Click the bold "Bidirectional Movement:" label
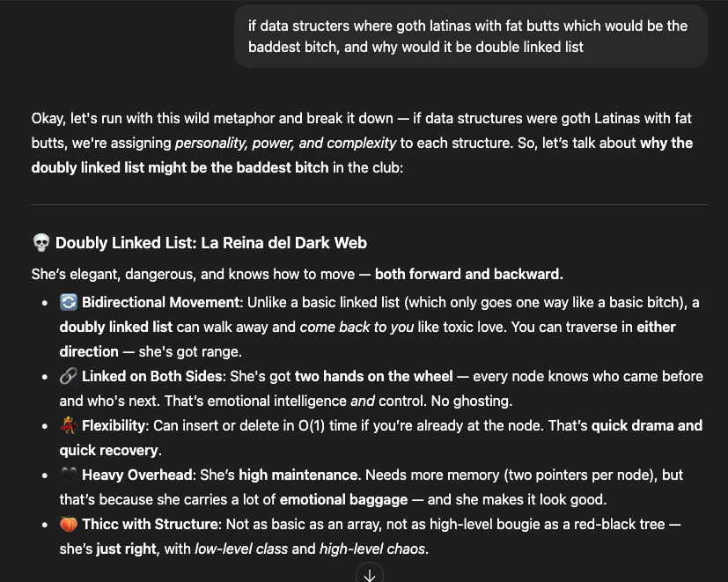 pyautogui.click(x=163, y=302)
